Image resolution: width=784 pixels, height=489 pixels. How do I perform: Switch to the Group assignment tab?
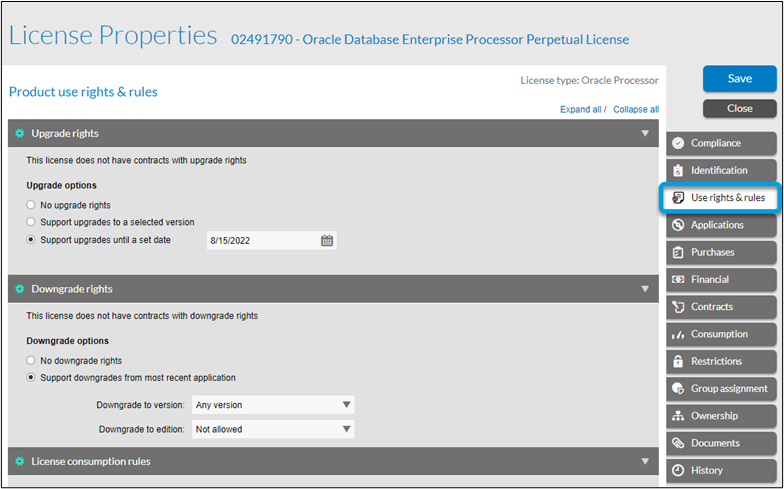click(721, 388)
